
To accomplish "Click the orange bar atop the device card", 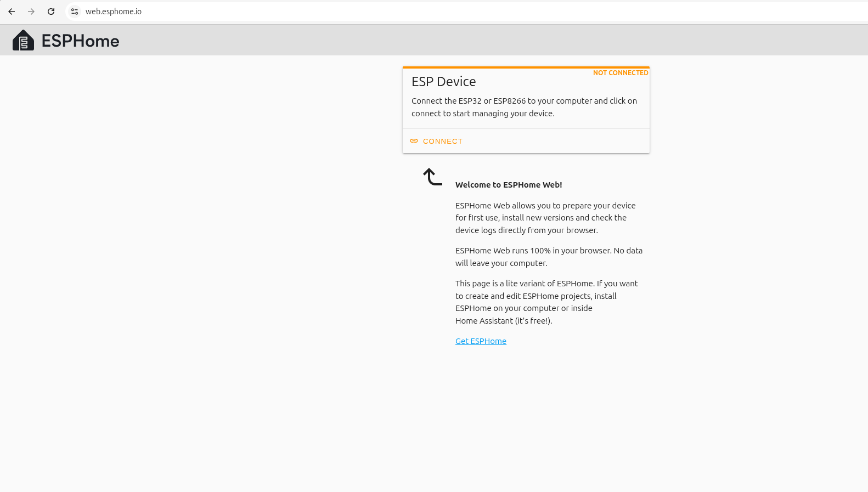I will pos(526,67).
